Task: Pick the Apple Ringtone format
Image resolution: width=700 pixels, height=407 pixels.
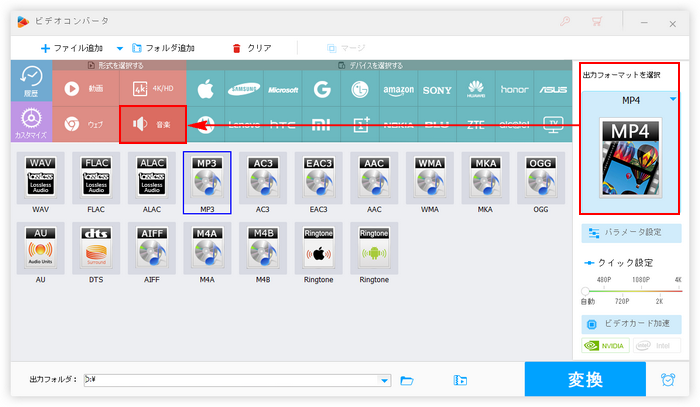Action: point(319,249)
